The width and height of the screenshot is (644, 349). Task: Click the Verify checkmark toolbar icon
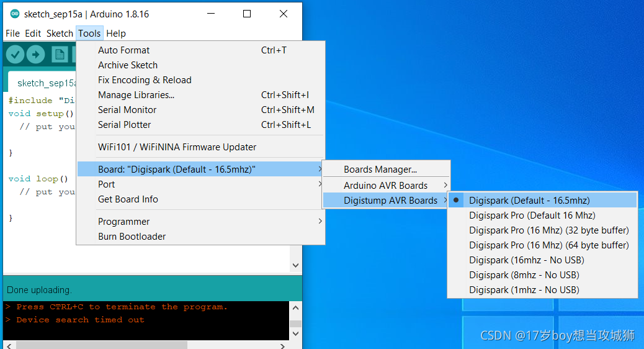click(x=15, y=54)
